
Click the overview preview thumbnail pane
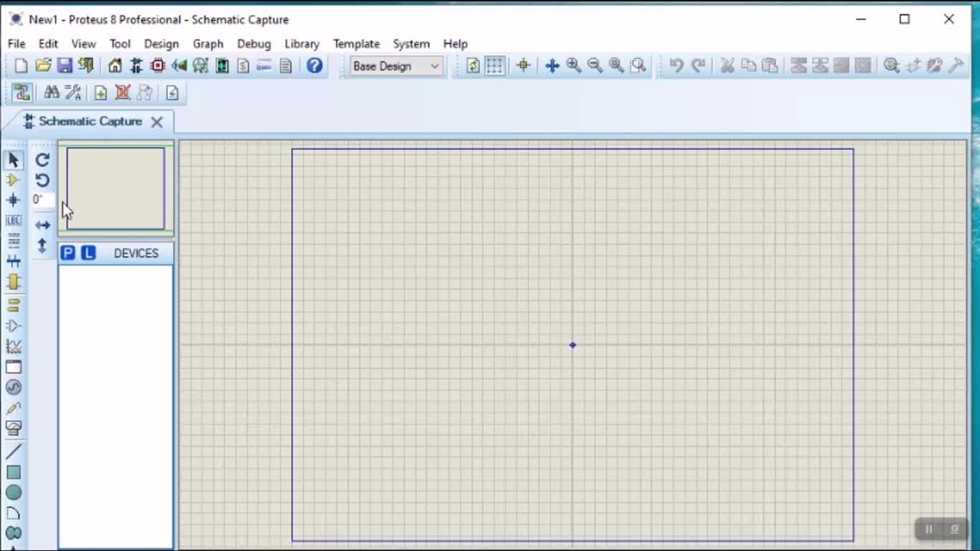(115, 188)
